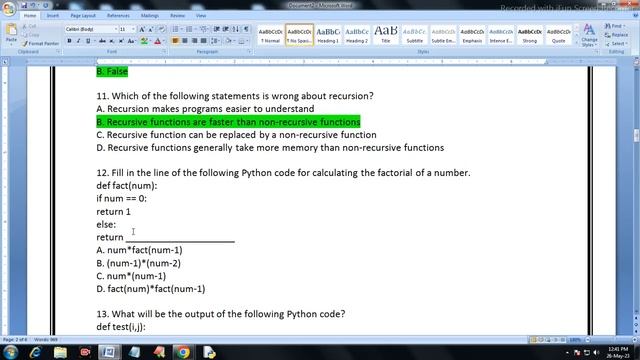Open Internet Explorer from taskbar
This screenshot has height=360, width=640.
click(35, 352)
